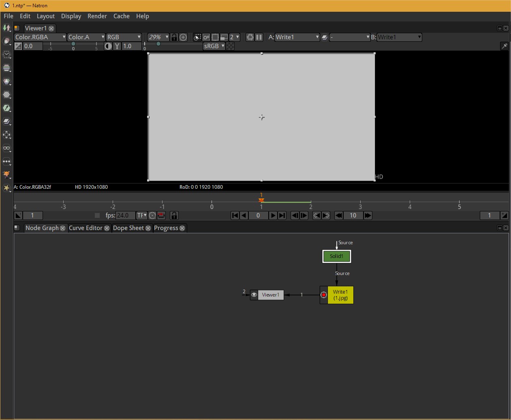Pause viewer updates

[x=259, y=37]
